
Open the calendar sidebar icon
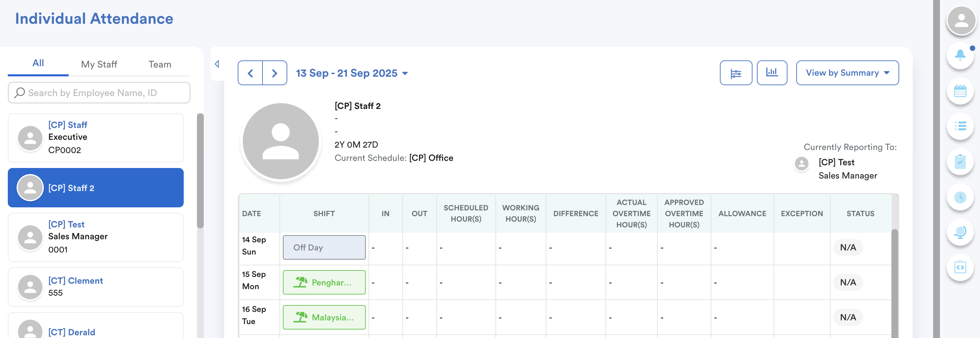tap(960, 91)
